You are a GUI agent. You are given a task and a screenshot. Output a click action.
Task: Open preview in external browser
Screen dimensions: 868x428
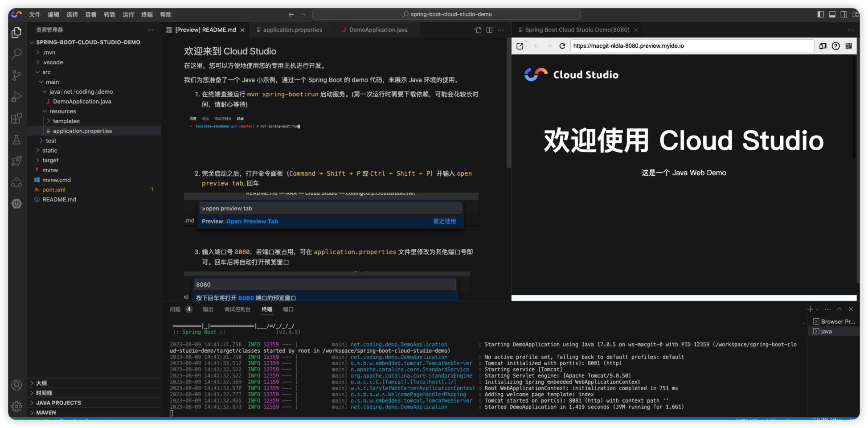[x=520, y=46]
